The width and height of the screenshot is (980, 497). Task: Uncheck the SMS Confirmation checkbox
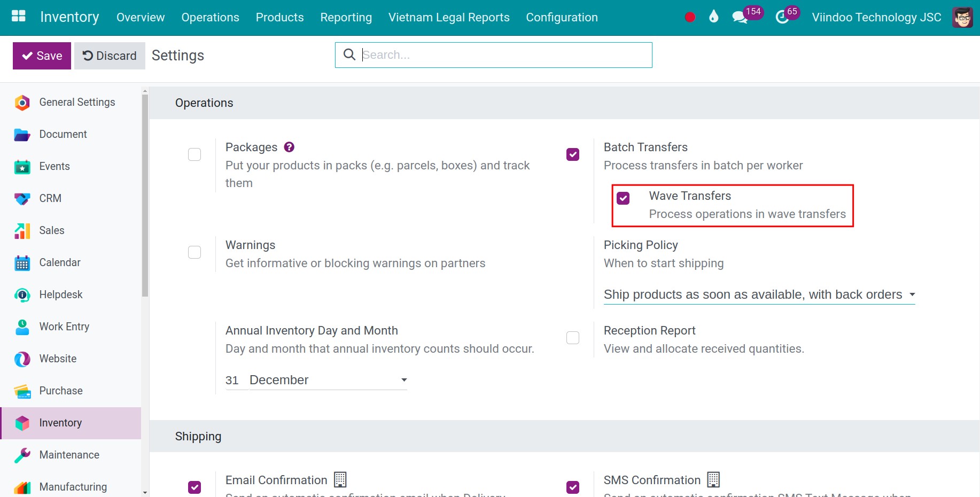tap(573, 487)
